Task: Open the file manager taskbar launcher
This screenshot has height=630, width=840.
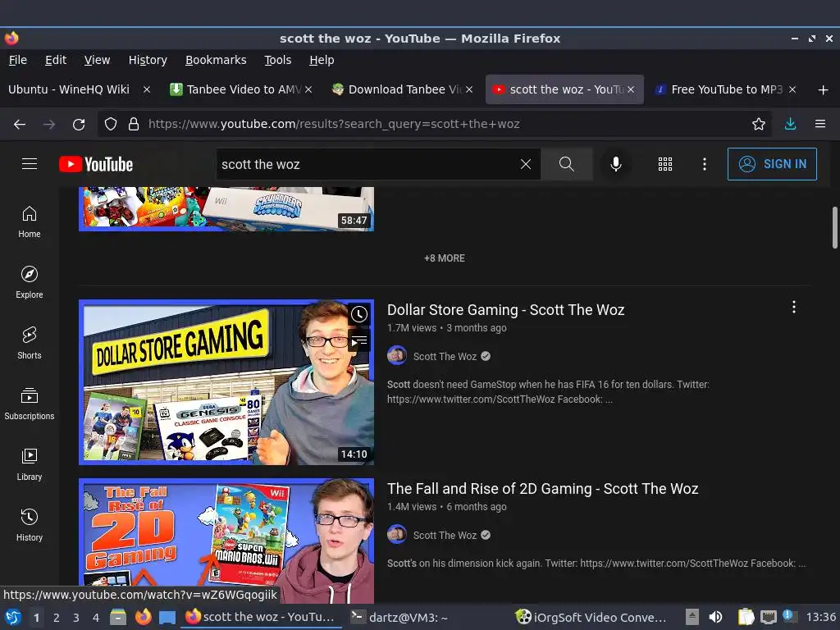Action: (118, 617)
